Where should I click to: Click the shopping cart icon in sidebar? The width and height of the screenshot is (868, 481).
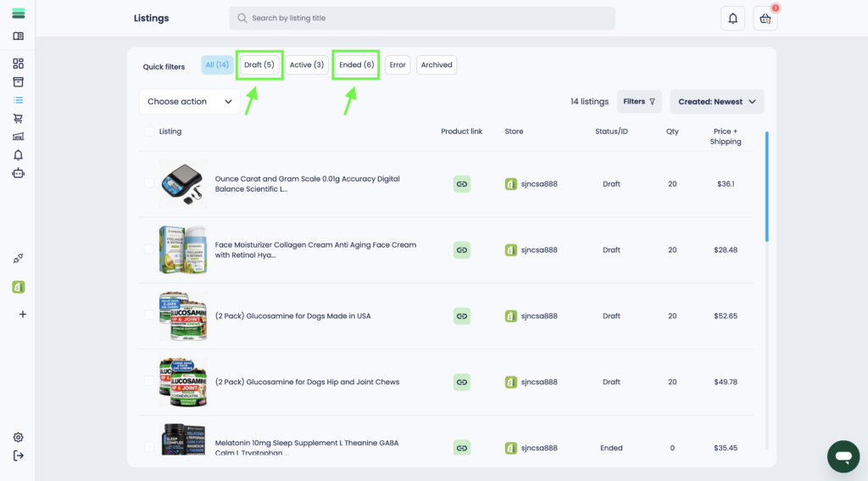pyautogui.click(x=18, y=119)
